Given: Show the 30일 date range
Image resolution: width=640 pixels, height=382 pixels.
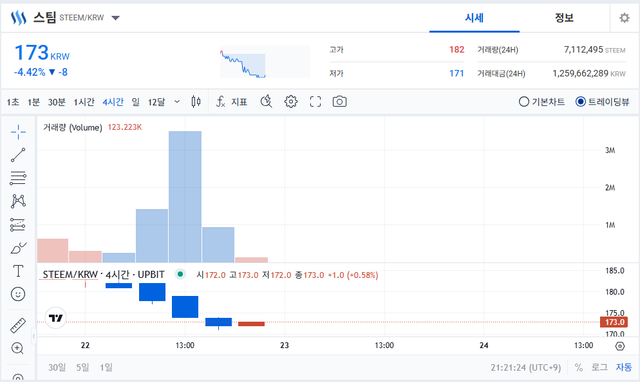Looking at the screenshot, I should [57, 367].
